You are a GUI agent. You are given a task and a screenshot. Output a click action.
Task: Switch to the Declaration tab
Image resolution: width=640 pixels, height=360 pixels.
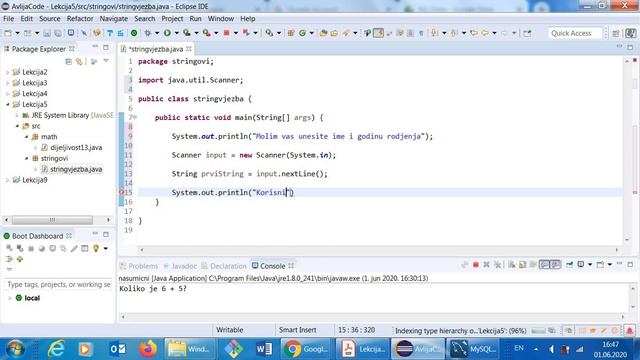point(224,266)
